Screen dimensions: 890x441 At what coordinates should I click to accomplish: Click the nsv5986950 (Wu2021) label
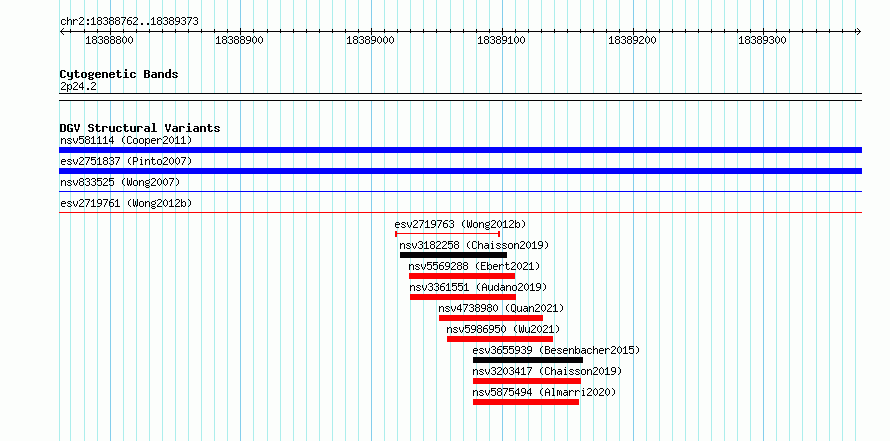(x=503, y=329)
